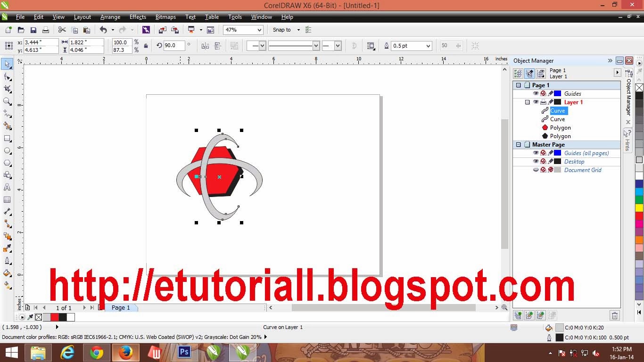
Task: Collapse the Layer 1 tree node
Action: [x=528, y=102]
